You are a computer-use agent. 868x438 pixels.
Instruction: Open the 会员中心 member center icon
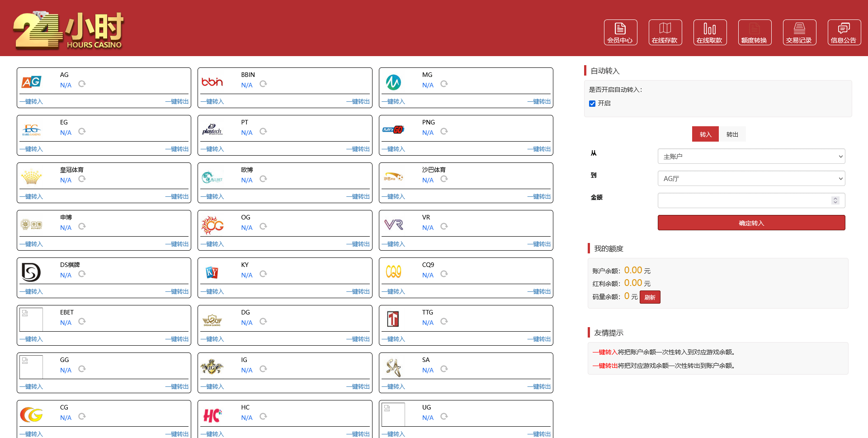click(x=620, y=32)
